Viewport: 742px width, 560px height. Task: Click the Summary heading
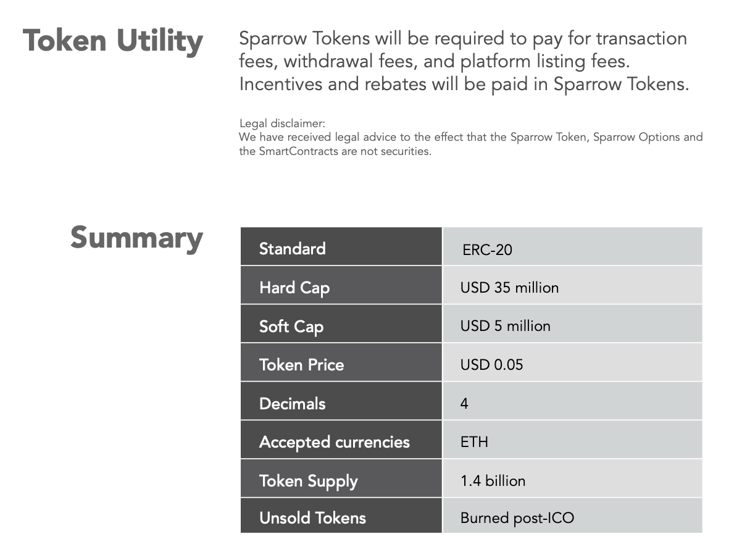136,239
